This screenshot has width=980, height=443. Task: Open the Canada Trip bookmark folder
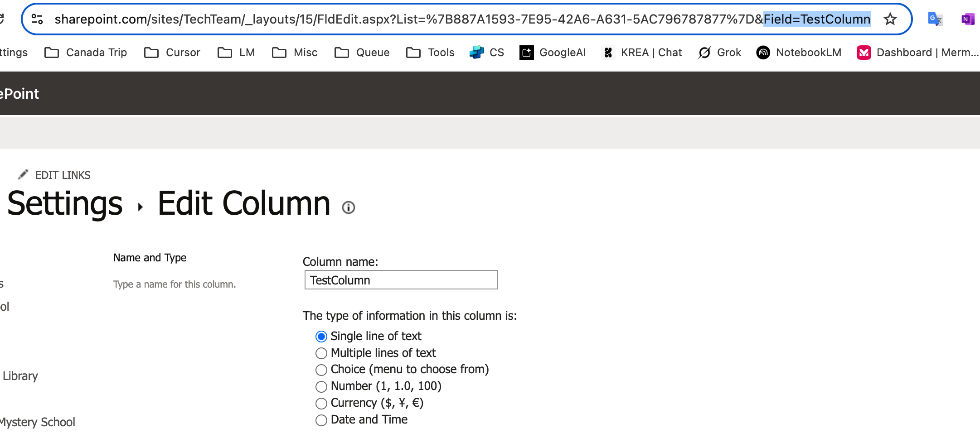tap(86, 53)
